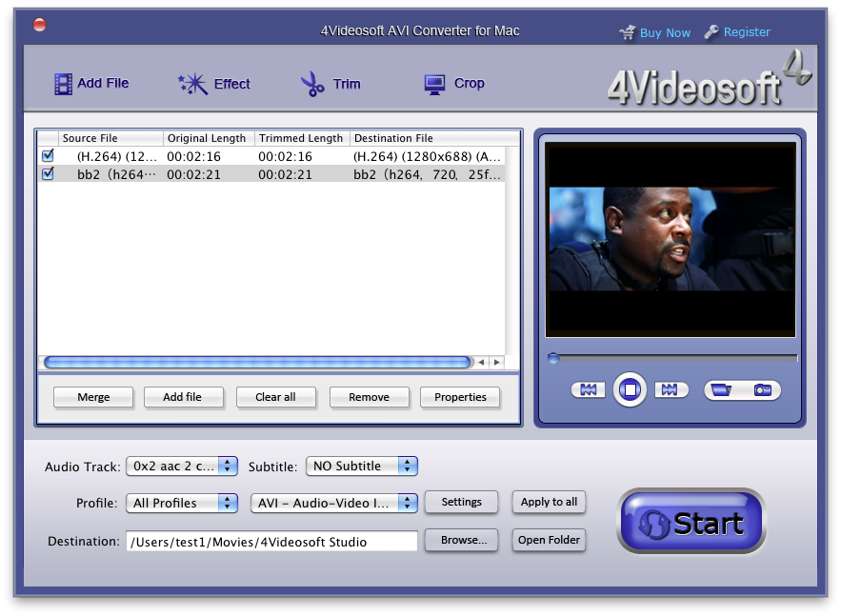Click the Clear all button
841x616 pixels.
(x=275, y=397)
